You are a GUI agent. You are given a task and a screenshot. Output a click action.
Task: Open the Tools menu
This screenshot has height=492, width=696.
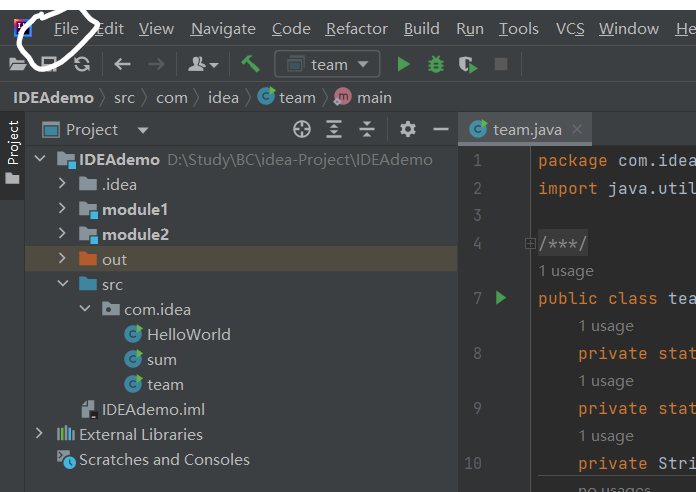(x=519, y=29)
